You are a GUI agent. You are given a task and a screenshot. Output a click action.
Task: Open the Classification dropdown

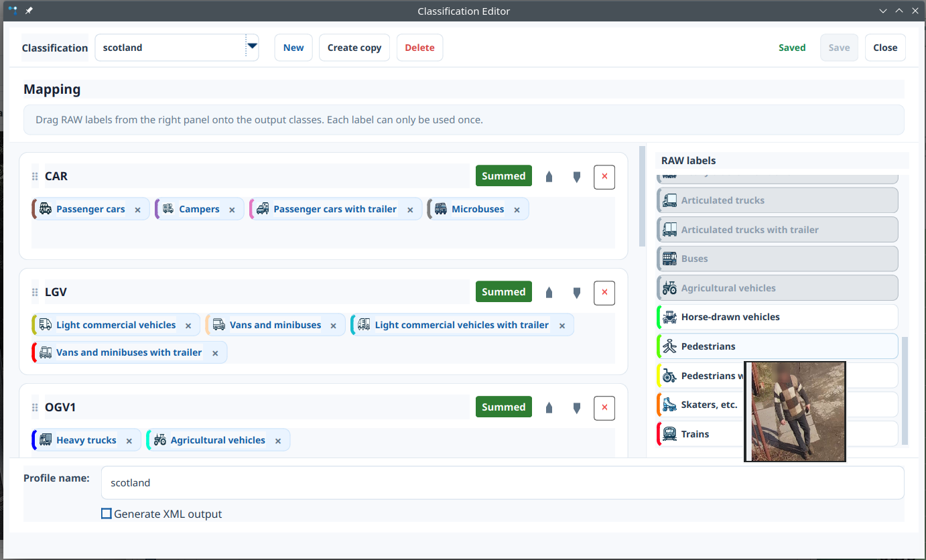pyautogui.click(x=177, y=48)
